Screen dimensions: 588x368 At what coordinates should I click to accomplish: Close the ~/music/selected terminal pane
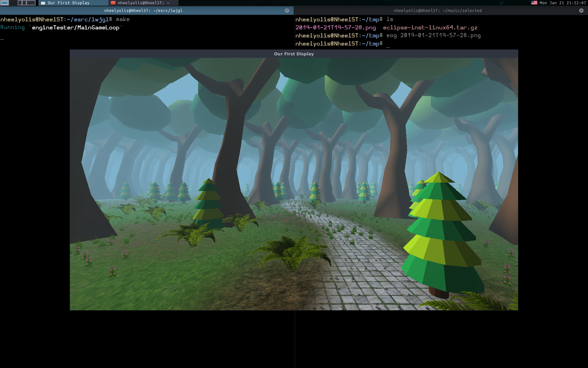click(x=581, y=11)
